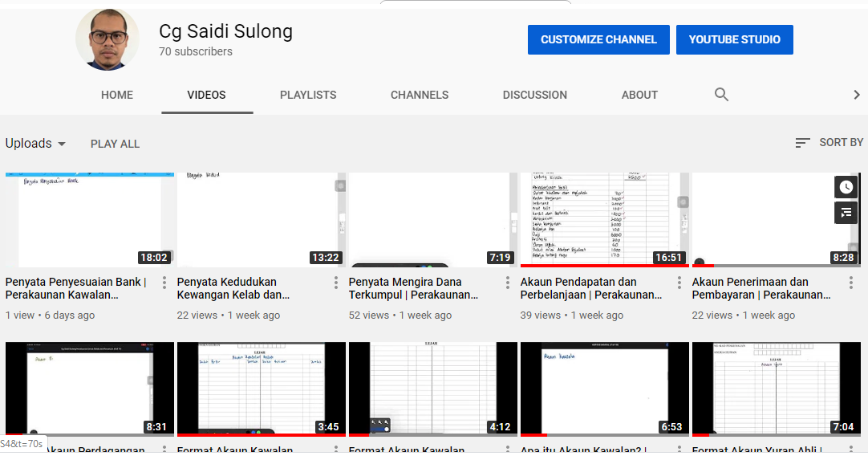The image size is (868, 456).
Task: Click the '52 views • 1 week ago' text
Action: coord(400,316)
